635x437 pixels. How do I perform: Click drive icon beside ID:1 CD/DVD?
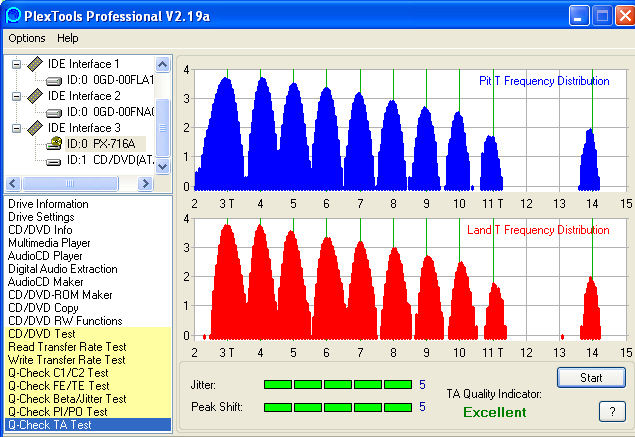click(x=53, y=162)
